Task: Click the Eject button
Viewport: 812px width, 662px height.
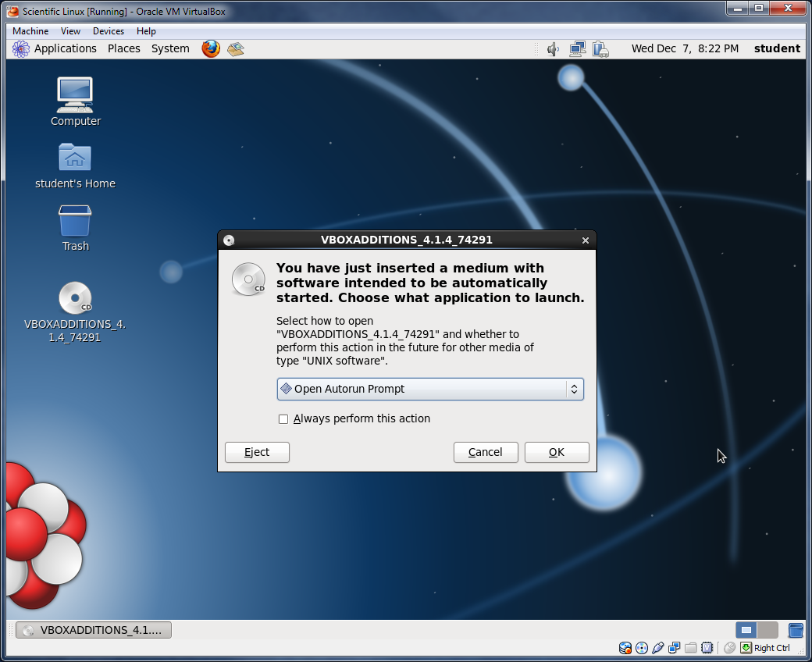Action: 257,452
